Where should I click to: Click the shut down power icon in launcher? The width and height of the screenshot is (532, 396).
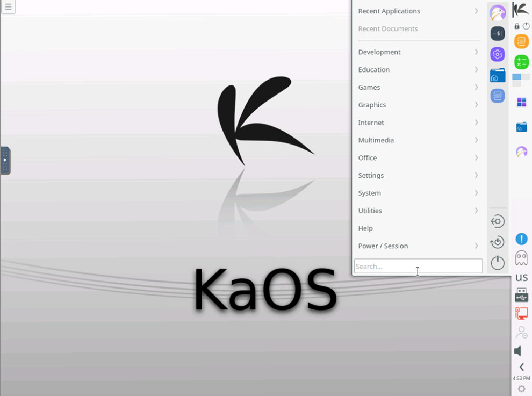498,263
